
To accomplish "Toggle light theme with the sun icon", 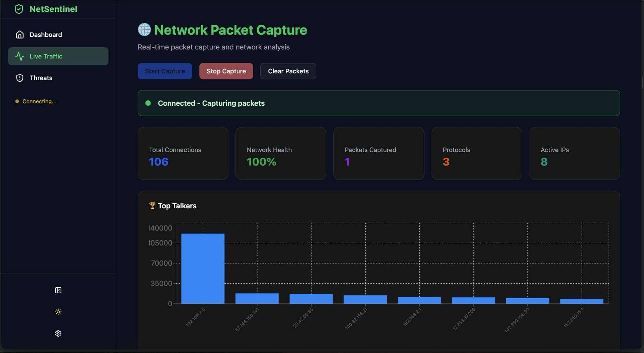I will click(58, 312).
